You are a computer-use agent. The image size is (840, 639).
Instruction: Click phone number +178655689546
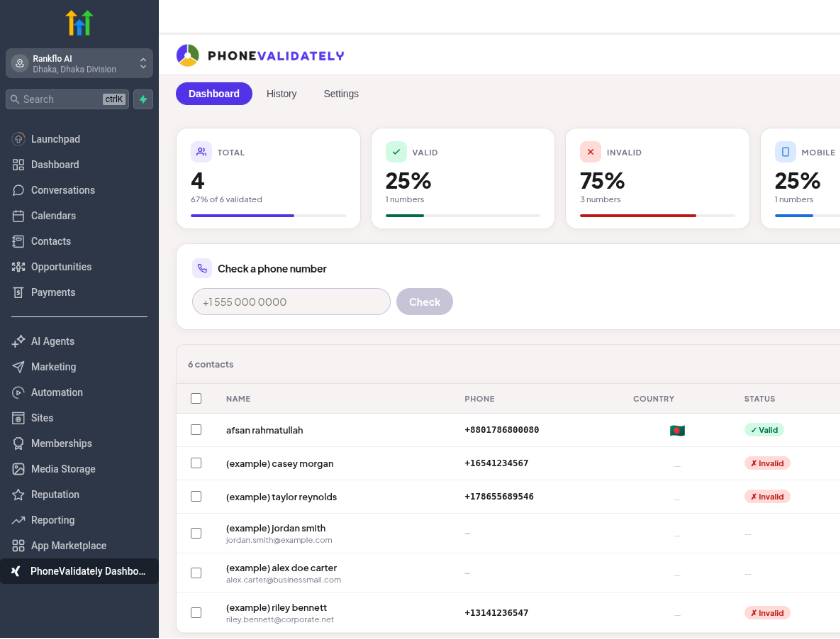coord(499,496)
